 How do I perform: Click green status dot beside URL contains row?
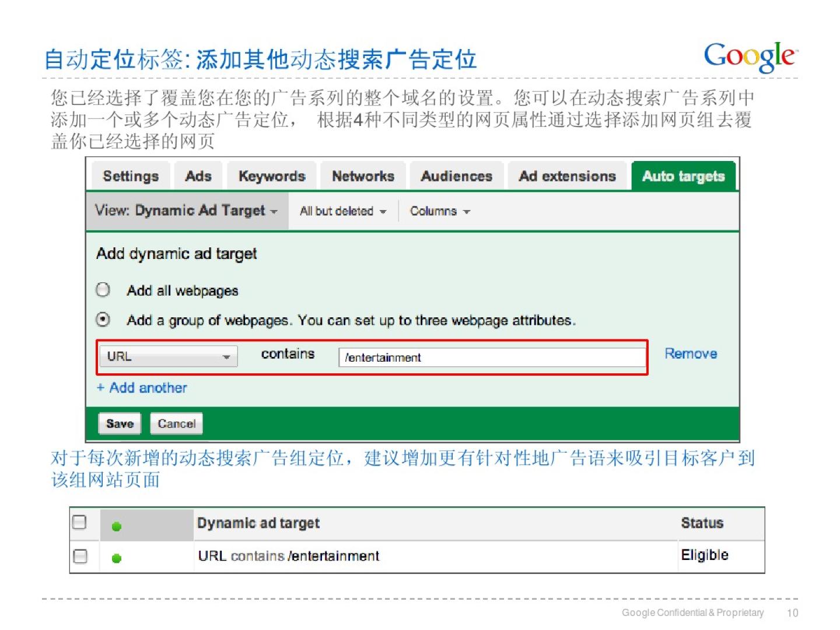click(x=117, y=558)
